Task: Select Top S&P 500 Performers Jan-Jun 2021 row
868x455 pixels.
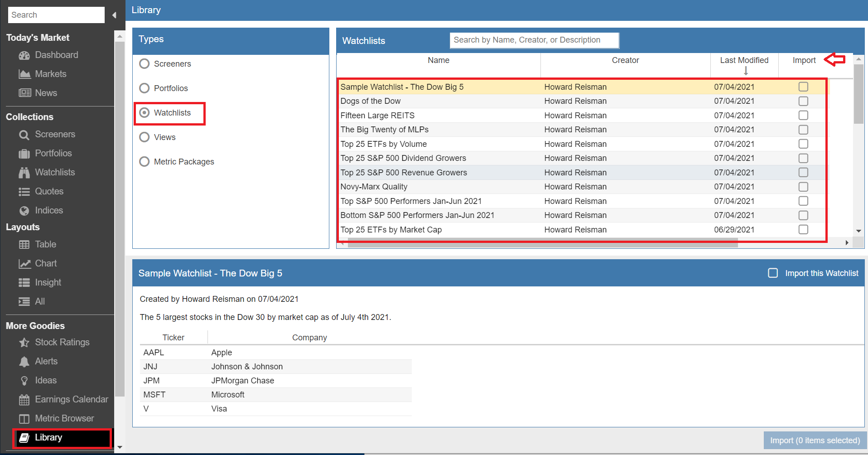Action: point(583,201)
